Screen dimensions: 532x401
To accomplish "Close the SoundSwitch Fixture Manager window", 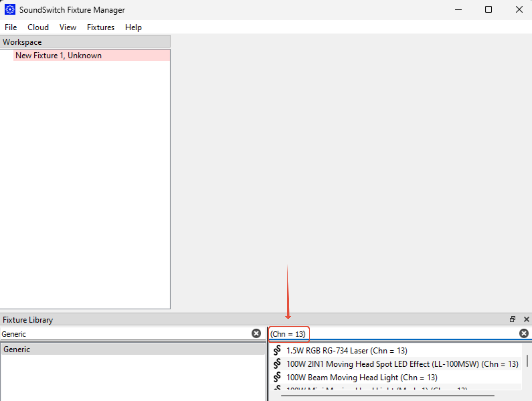I will 519,10.
